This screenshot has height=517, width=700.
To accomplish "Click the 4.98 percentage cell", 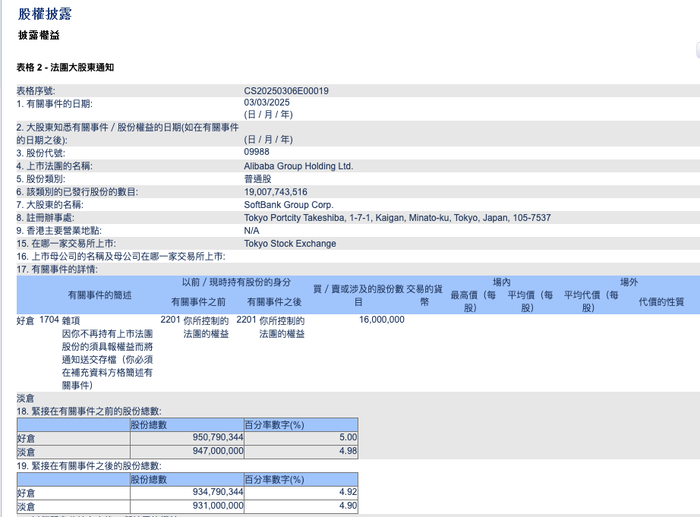I will click(x=348, y=451).
